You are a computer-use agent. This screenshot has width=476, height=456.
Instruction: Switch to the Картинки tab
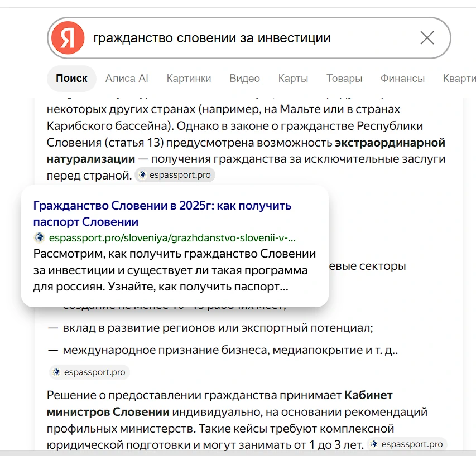189,79
